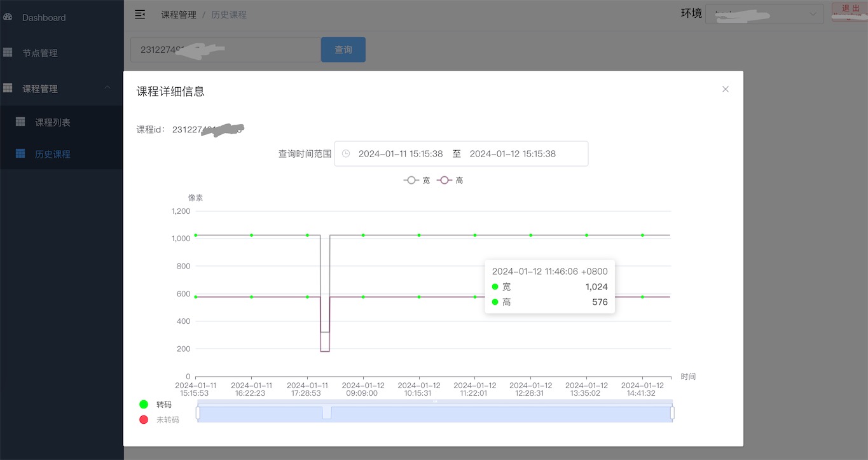Click tooltip timestamp 2024-01-12 11:46:06 +0800

tap(549, 272)
